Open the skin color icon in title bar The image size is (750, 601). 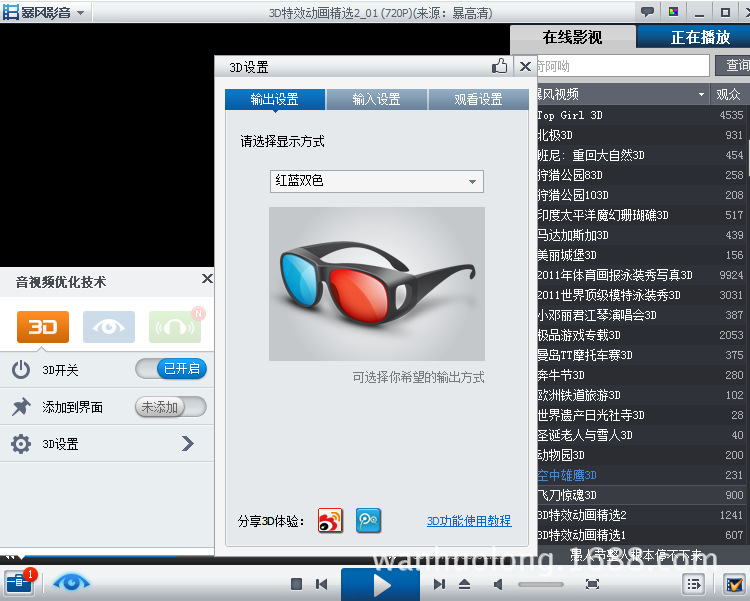[x=673, y=11]
